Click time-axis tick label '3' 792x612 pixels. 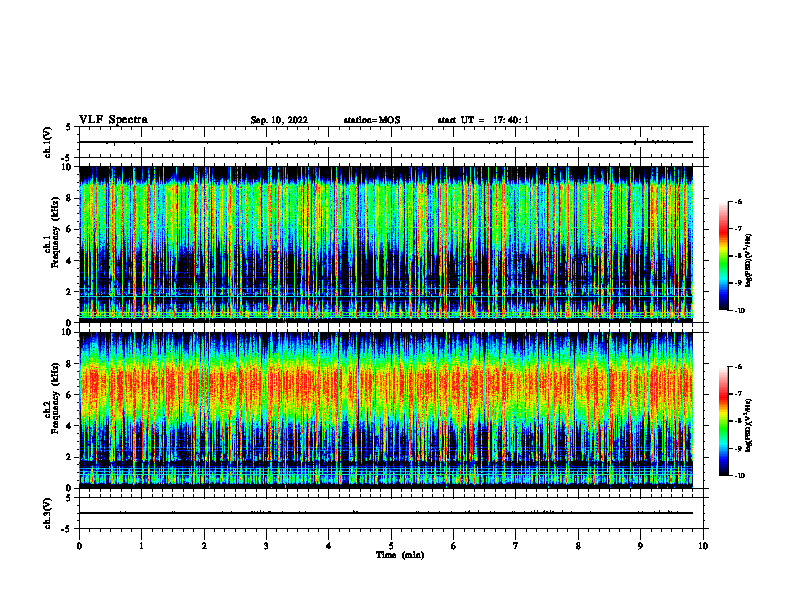[266, 546]
